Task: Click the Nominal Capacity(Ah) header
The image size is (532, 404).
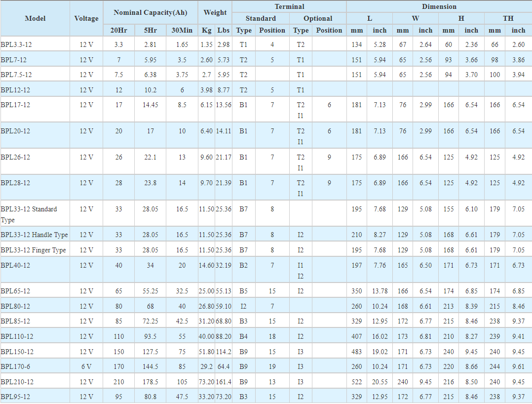Action: (x=151, y=12)
